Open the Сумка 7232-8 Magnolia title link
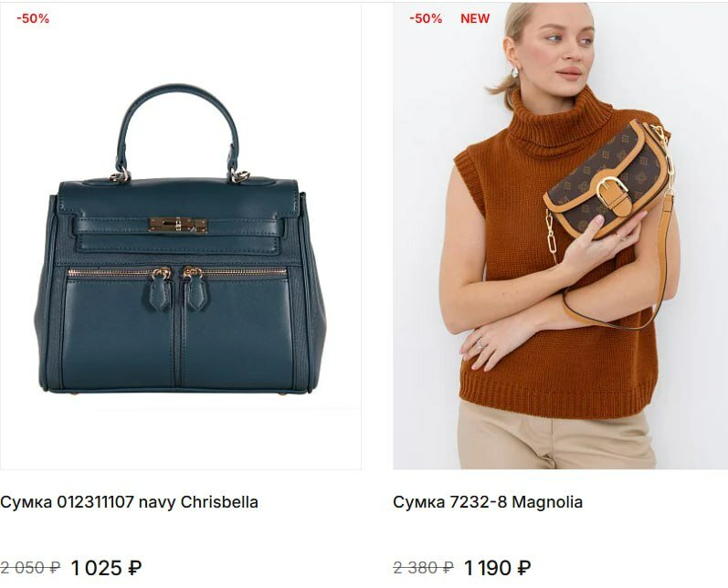The image size is (728, 588). [488, 502]
